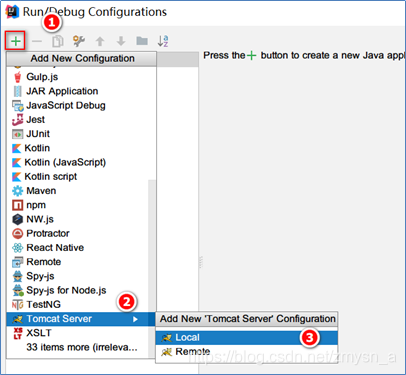406x375 pixels.
Task: Choose Protractor from the list
Action: (77, 233)
